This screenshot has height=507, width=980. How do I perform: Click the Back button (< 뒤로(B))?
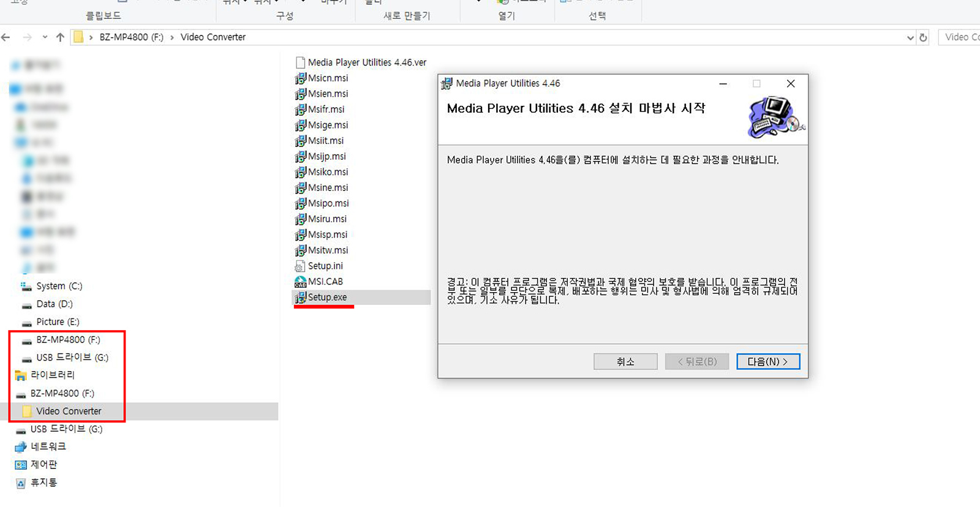(697, 361)
